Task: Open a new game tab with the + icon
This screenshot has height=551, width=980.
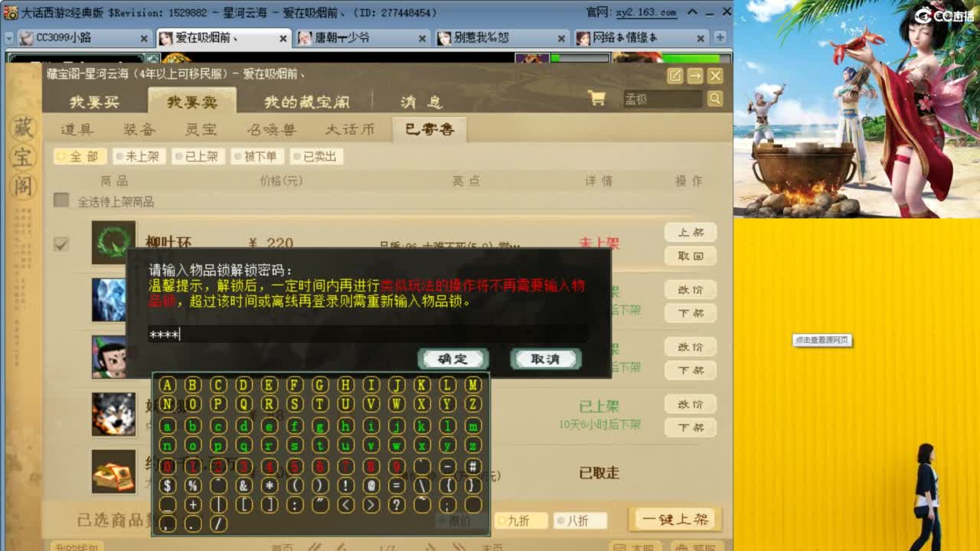Action: [720, 37]
